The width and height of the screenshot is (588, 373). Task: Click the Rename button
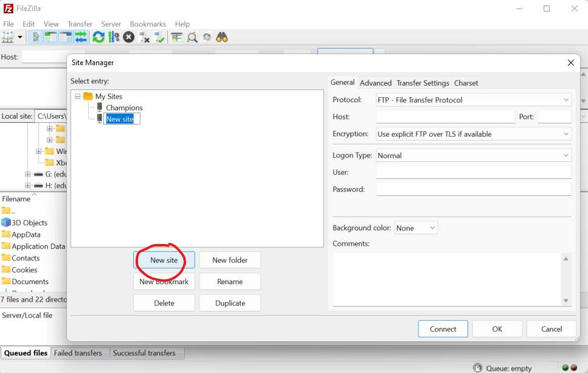[230, 282]
